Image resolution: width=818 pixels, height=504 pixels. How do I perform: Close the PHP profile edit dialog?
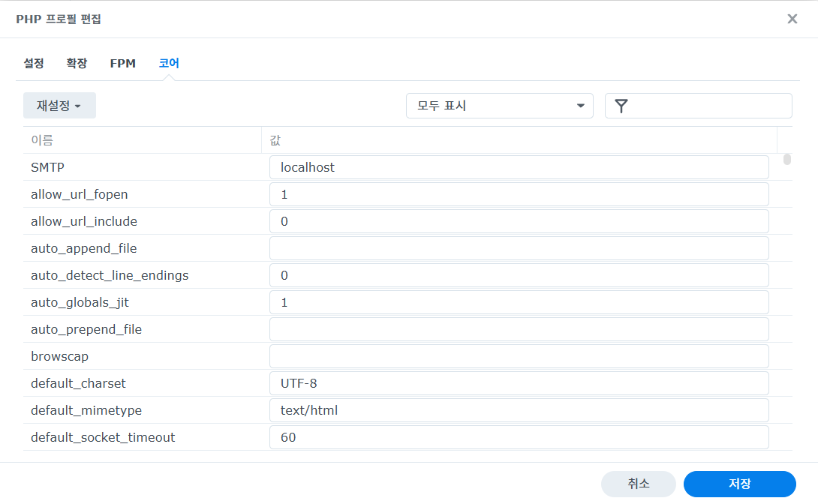click(x=792, y=19)
